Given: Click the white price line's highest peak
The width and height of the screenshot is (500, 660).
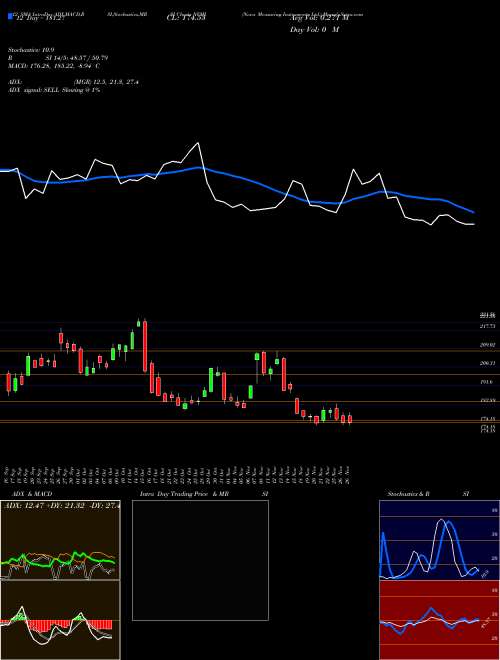Looking at the screenshot, I should click(x=197, y=144).
